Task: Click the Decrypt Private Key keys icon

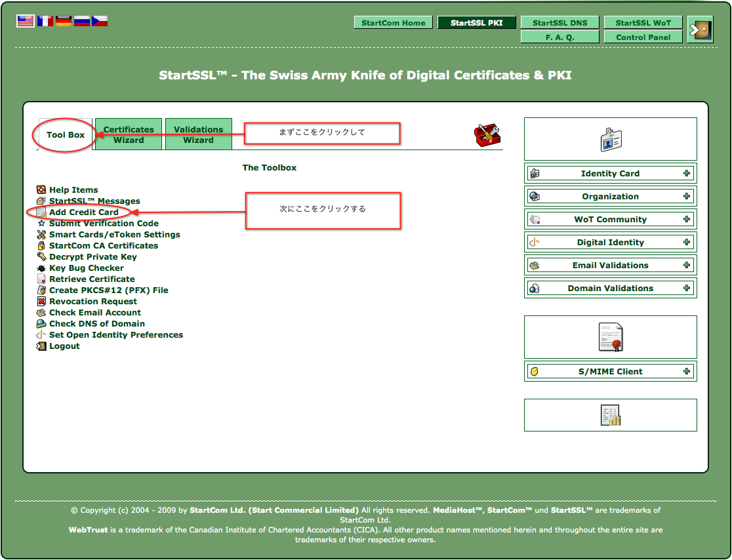Action: pyautogui.click(x=41, y=256)
